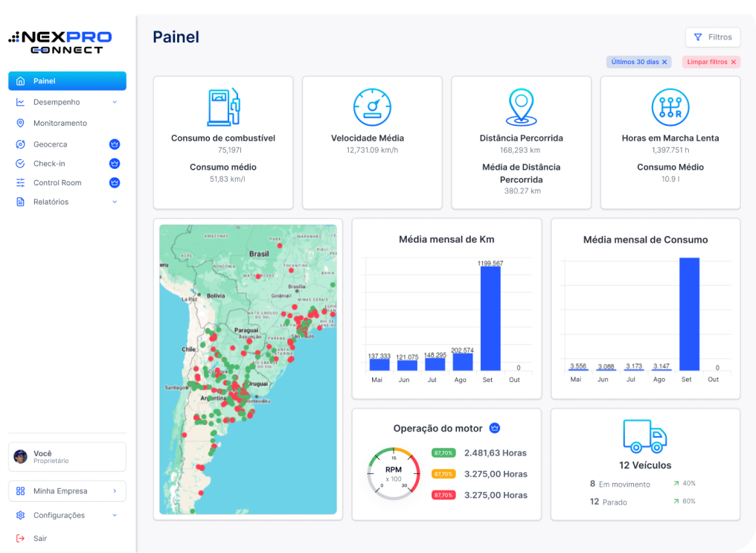This screenshot has width=756, height=553.
Task: Go to the Check-in section
Action: pyautogui.click(x=49, y=164)
